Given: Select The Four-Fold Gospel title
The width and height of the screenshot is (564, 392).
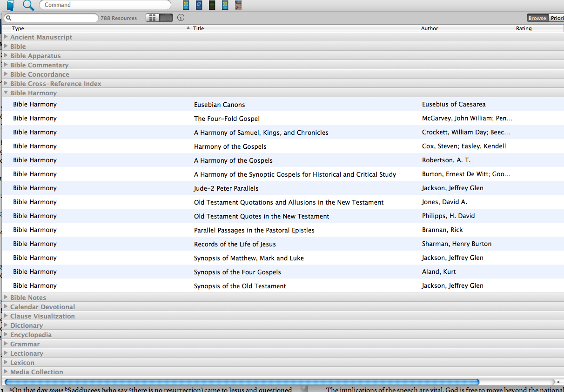Looking at the screenshot, I should pyautogui.click(x=227, y=119).
